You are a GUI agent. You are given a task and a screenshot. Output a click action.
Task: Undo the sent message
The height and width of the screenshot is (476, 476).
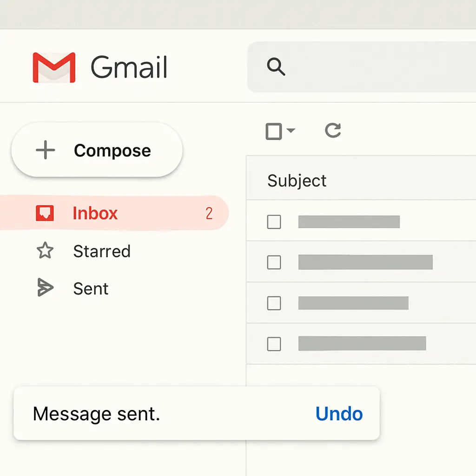pos(339,413)
